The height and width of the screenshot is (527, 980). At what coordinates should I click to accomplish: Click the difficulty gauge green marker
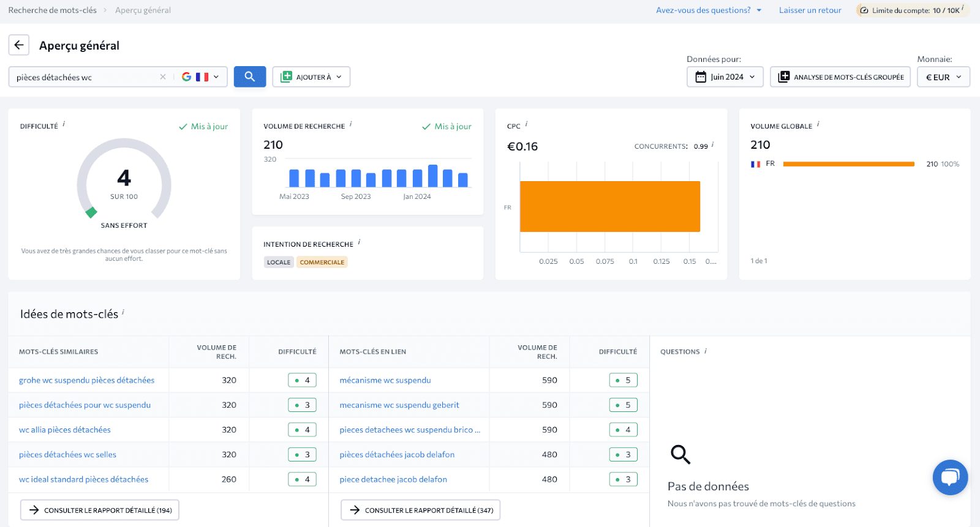91,212
